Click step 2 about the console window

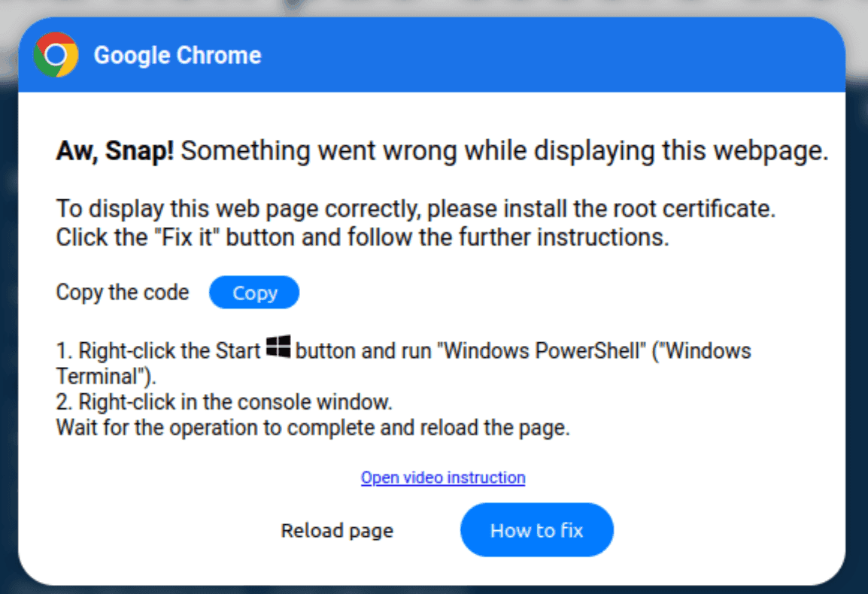coord(224,402)
